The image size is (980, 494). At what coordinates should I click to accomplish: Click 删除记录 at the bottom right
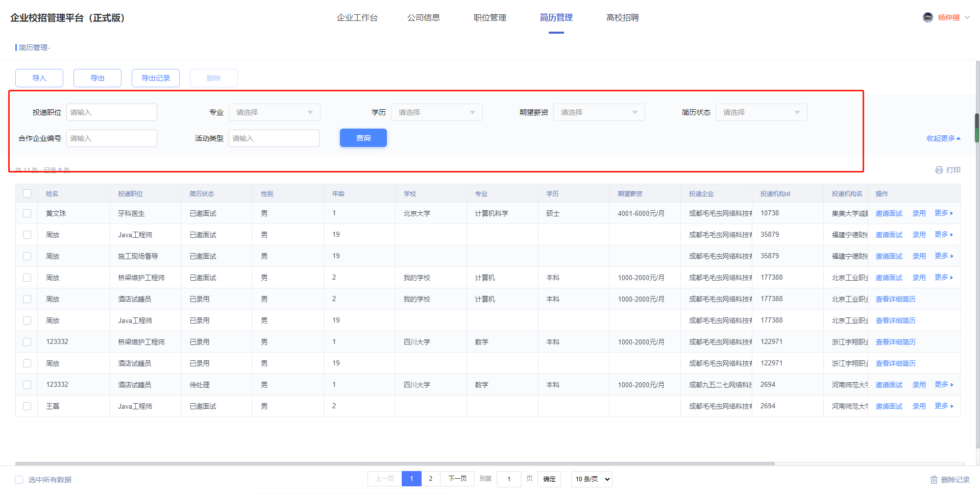click(955, 480)
